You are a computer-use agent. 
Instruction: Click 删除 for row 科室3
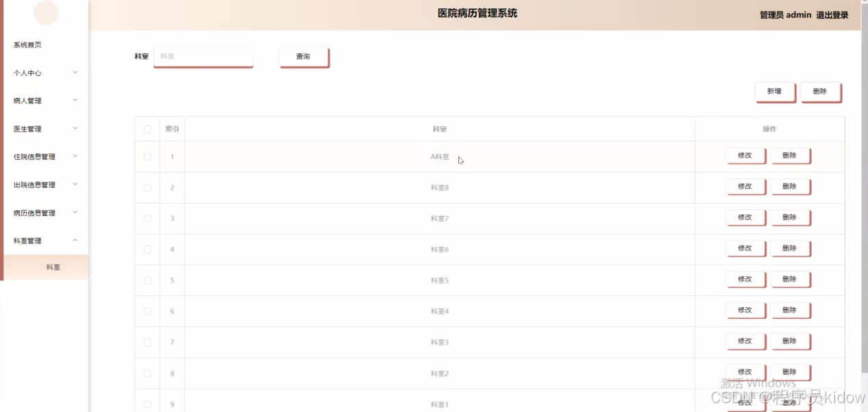[x=791, y=341]
